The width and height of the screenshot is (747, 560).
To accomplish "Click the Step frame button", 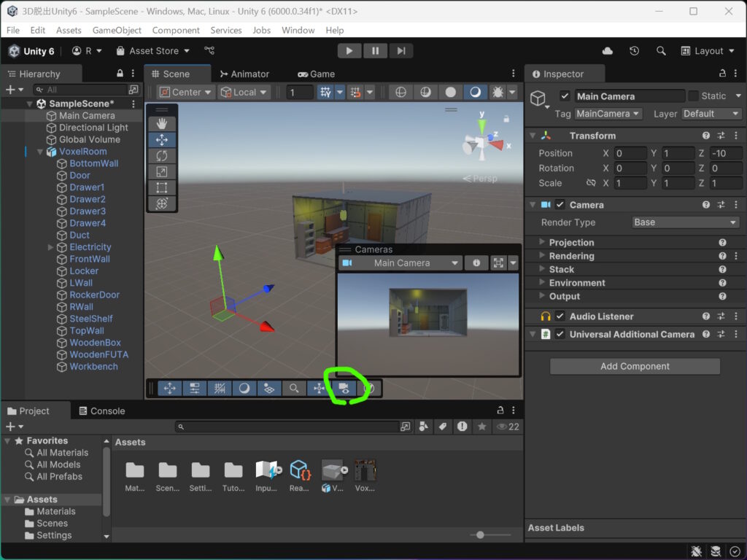I will pos(401,51).
